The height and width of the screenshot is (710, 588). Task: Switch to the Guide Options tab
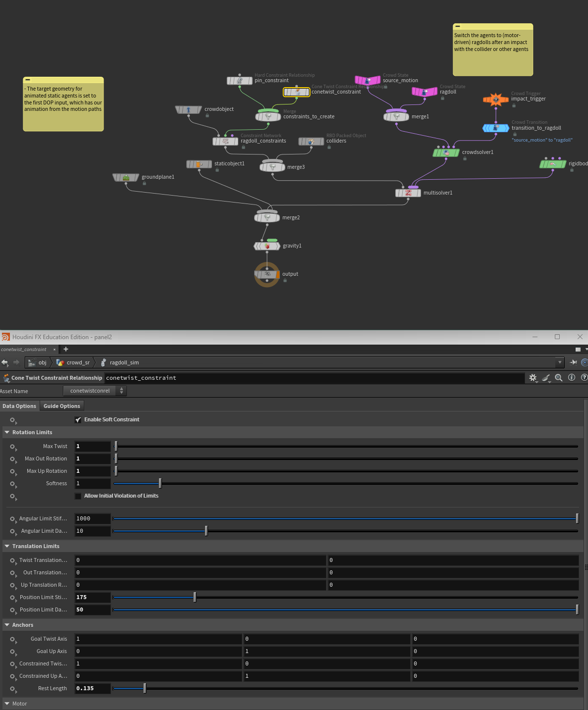(61, 406)
